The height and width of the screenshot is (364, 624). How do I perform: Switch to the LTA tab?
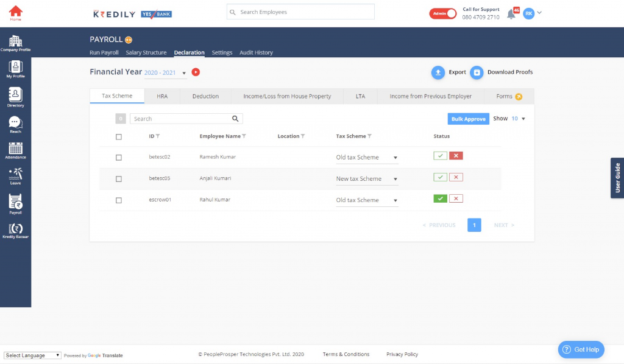point(360,96)
